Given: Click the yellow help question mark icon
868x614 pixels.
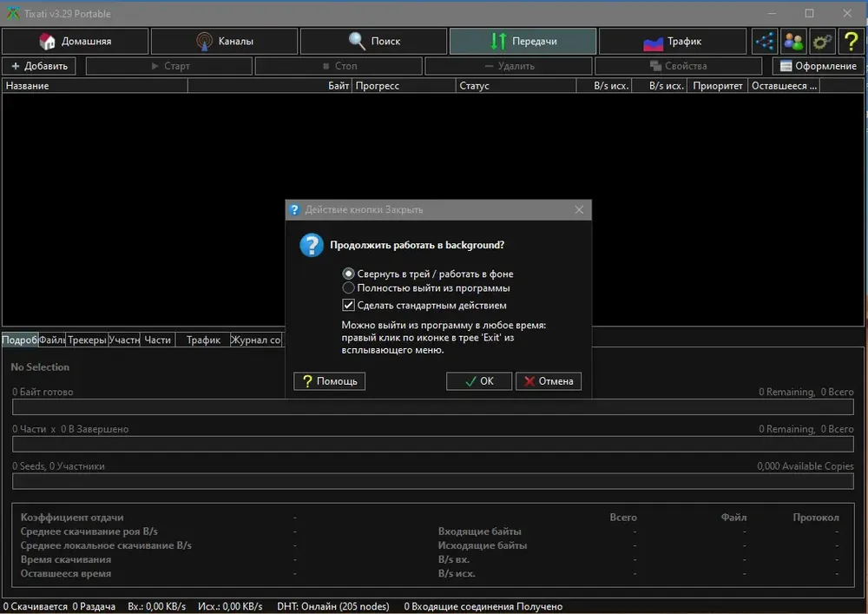Looking at the screenshot, I should point(851,41).
